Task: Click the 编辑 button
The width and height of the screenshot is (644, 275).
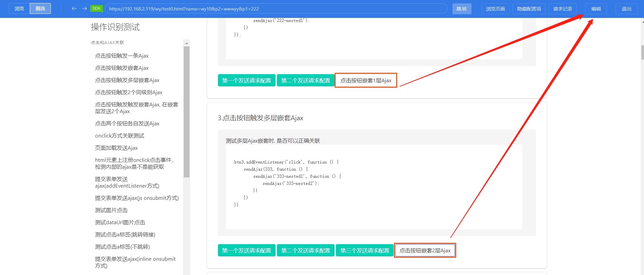Action: [596, 9]
